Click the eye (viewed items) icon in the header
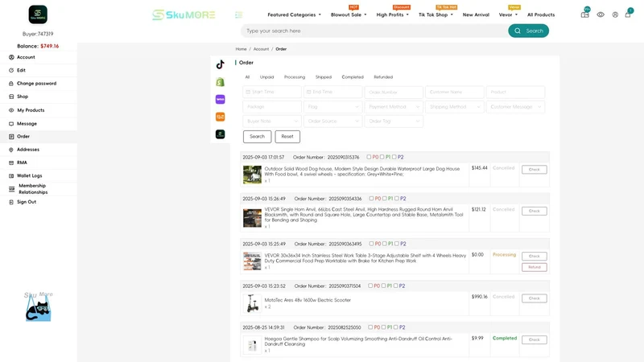644x362 pixels. (x=601, y=14)
